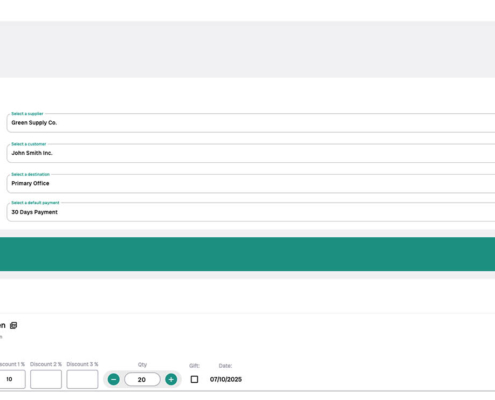Click the Discount 3 % field
Image resolution: width=495 pixels, height=400 pixels.
point(82,379)
